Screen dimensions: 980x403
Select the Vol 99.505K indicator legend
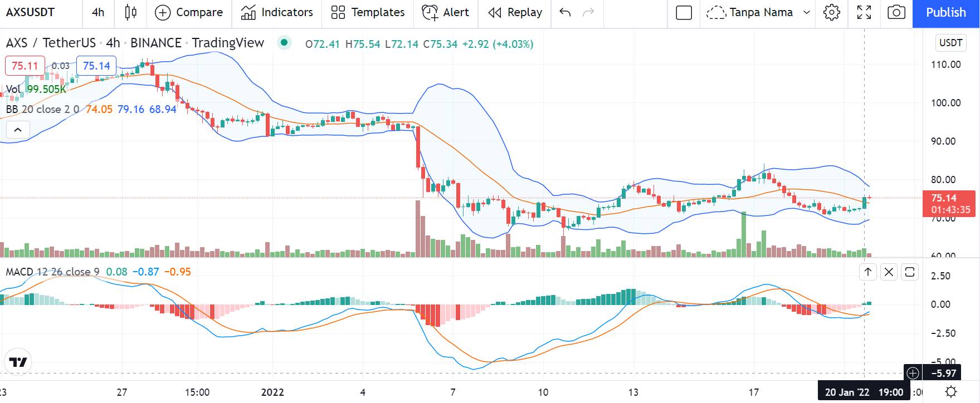click(36, 89)
